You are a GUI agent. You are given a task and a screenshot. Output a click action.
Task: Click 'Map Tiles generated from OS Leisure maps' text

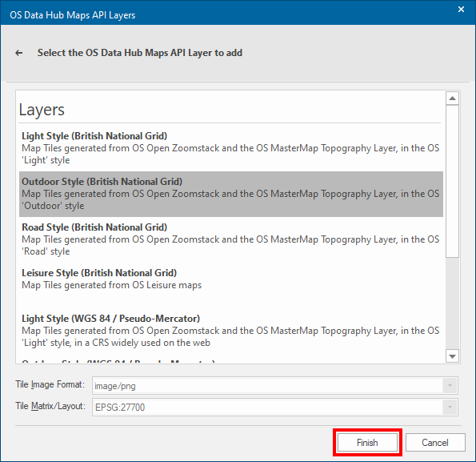[111, 285]
